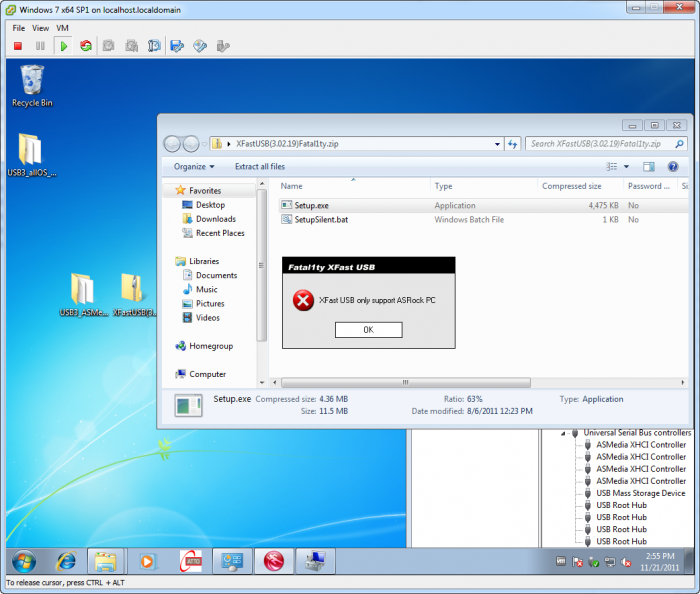Change the view with the view icon
The image size is (700, 594).
[x=612, y=166]
